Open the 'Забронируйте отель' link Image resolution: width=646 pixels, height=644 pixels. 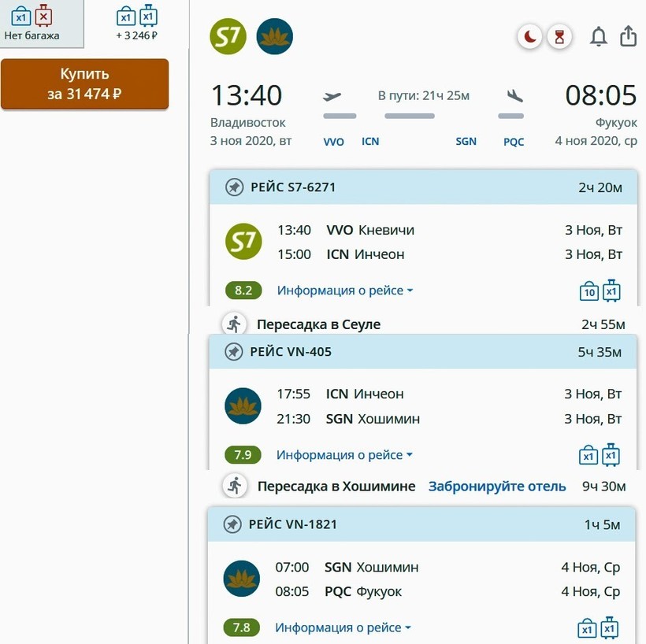point(497,486)
